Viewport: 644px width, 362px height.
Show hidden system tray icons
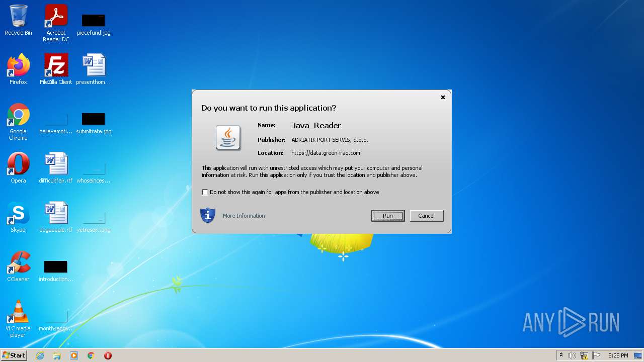coord(561,355)
